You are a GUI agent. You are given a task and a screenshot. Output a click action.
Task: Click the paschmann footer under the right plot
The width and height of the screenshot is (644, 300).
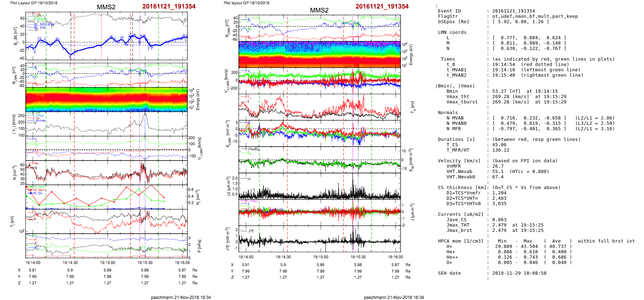click(x=394, y=297)
